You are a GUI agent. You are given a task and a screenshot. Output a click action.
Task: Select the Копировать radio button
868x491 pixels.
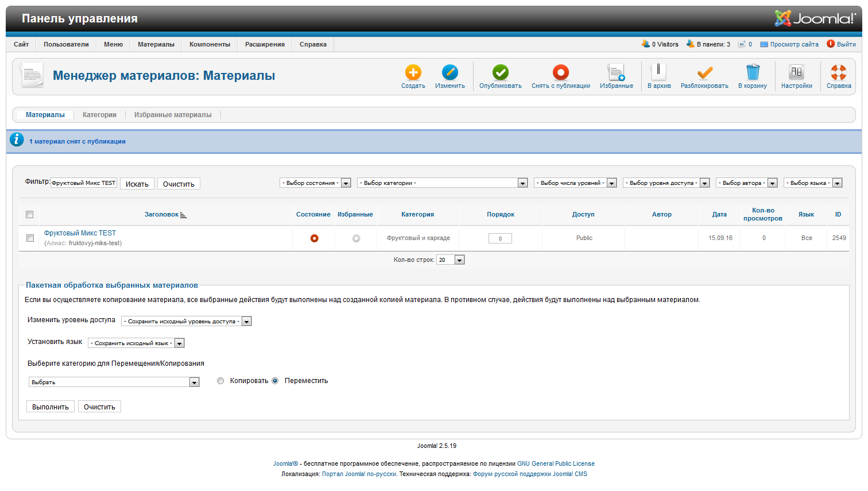click(220, 381)
